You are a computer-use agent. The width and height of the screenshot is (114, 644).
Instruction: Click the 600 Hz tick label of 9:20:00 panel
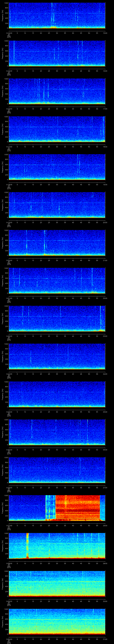pos(7,240)
